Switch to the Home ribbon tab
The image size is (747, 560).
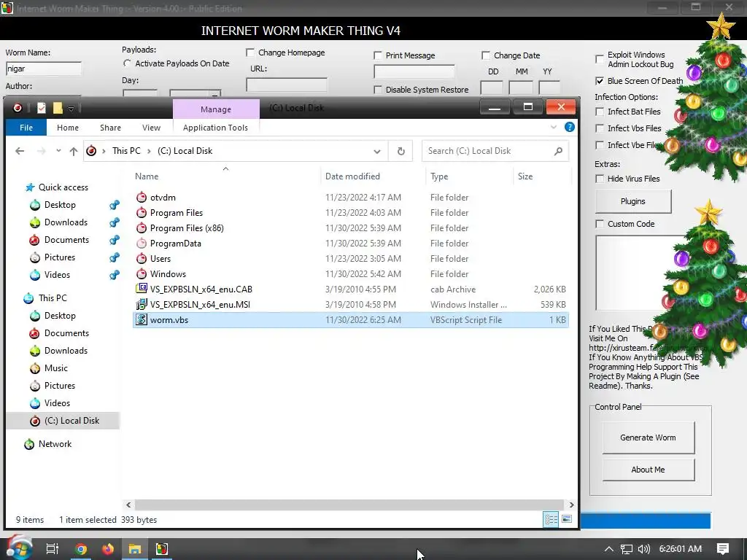click(x=68, y=128)
